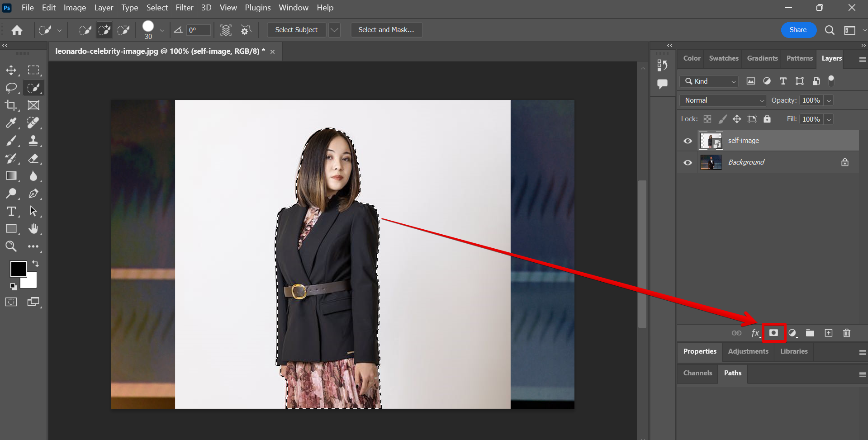
Task: Open the Filter menu
Action: tap(184, 8)
